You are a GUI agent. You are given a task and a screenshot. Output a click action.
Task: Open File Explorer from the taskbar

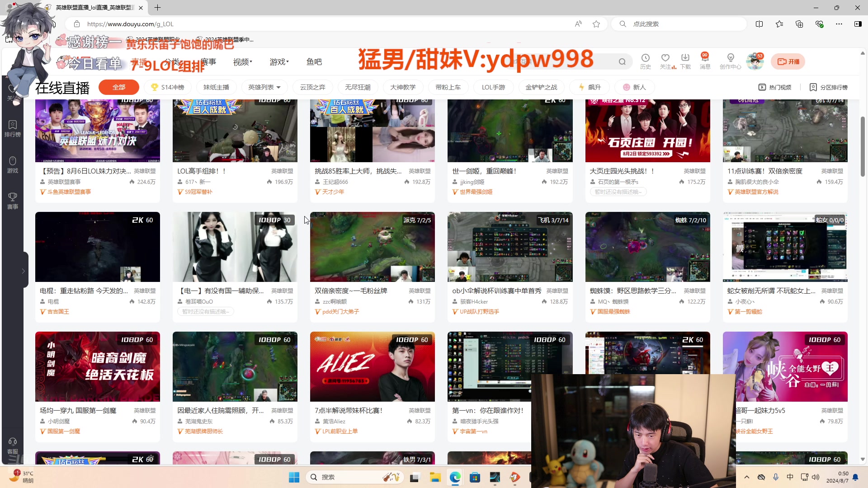435,477
